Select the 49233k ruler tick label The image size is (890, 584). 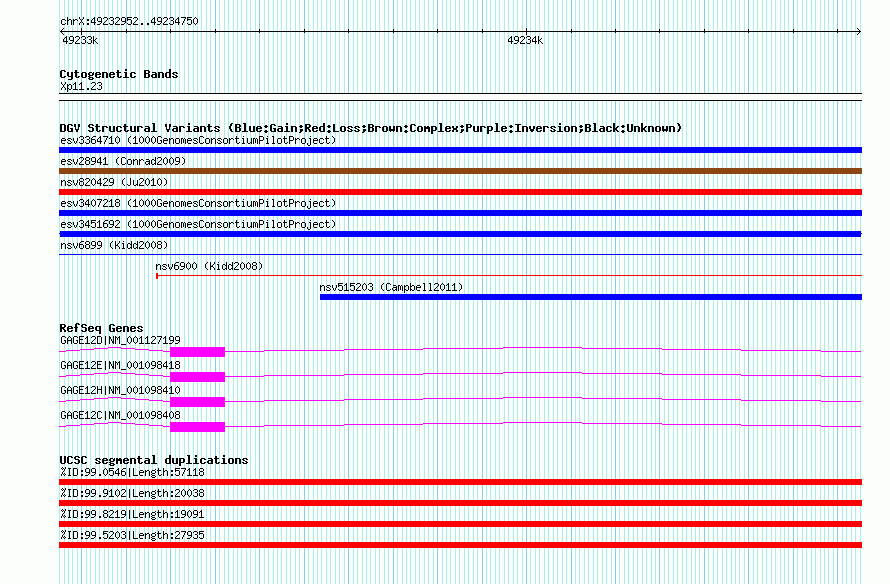[80, 40]
